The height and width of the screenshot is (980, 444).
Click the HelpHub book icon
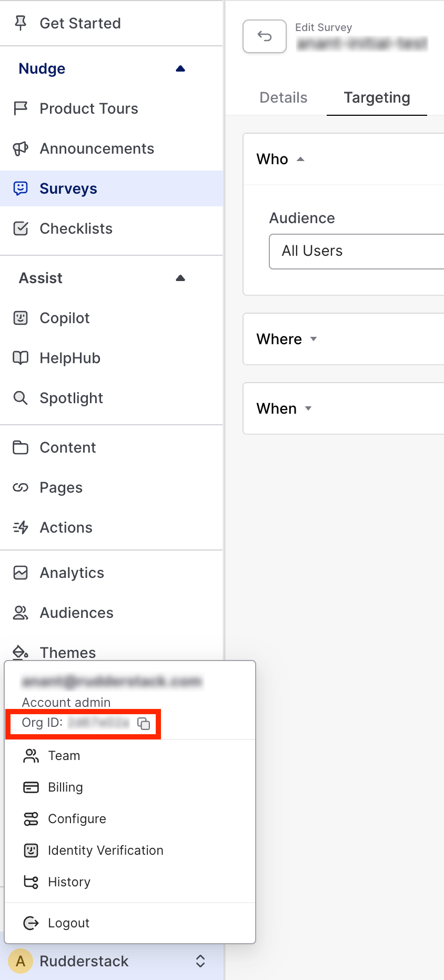click(x=21, y=358)
